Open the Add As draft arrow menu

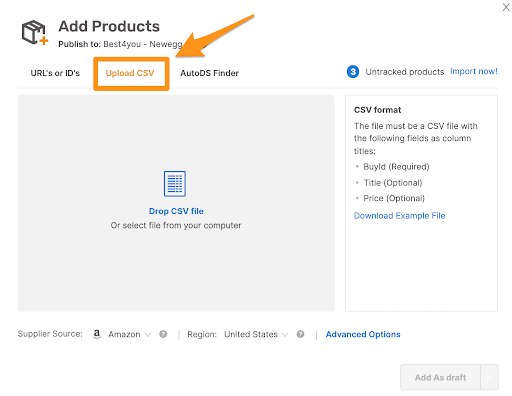click(x=489, y=377)
